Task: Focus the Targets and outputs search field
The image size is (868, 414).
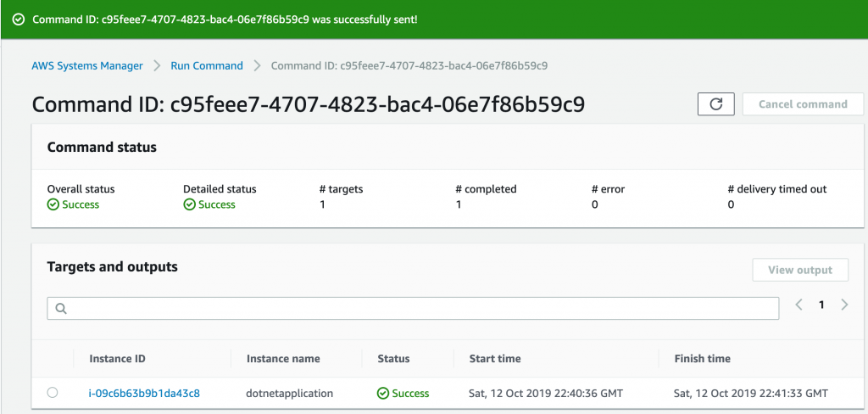Action: point(413,308)
